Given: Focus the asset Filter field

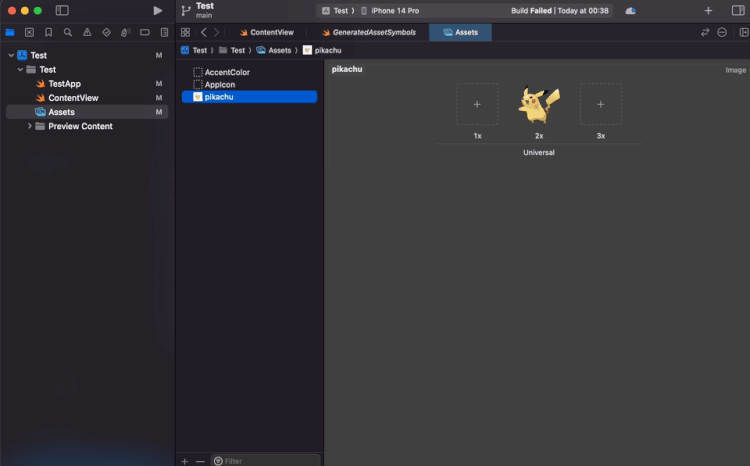Looking at the screenshot, I should [266, 461].
